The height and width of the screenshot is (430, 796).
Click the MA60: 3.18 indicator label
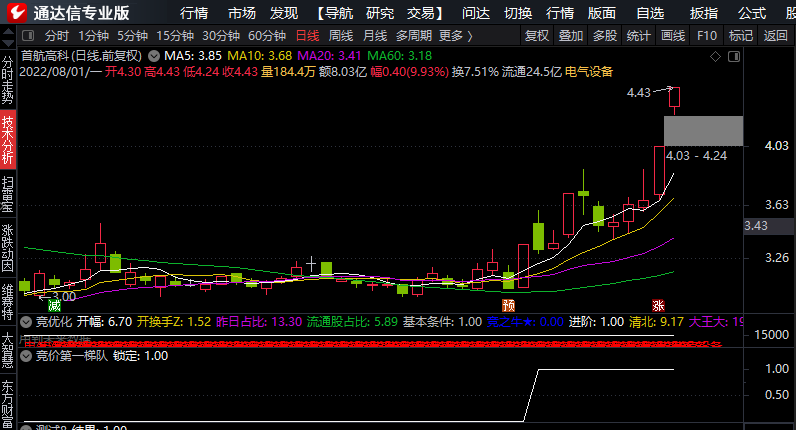[x=400, y=56]
